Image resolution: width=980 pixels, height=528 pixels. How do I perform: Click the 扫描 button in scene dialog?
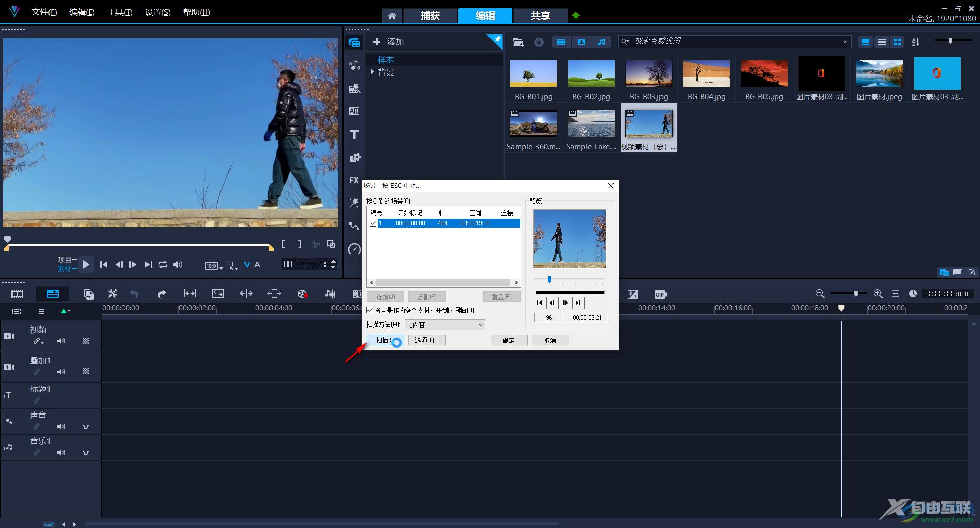385,340
